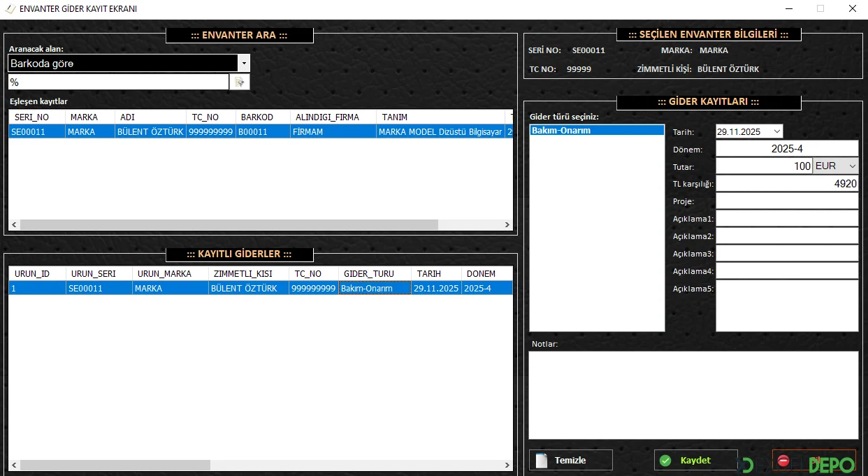This screenshot has width=868, height=476.
Task: Click the app icon in title bar
Action: tap(10, 9)
